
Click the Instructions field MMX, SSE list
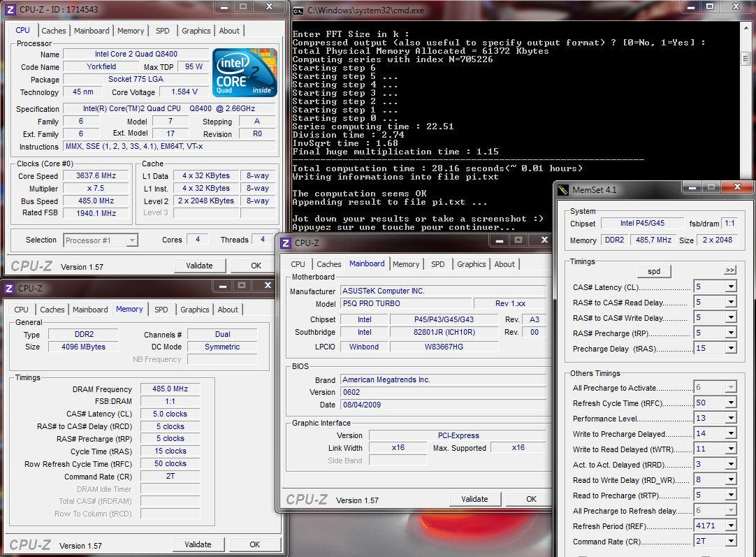pyautogui.click(x=169, y=146)
